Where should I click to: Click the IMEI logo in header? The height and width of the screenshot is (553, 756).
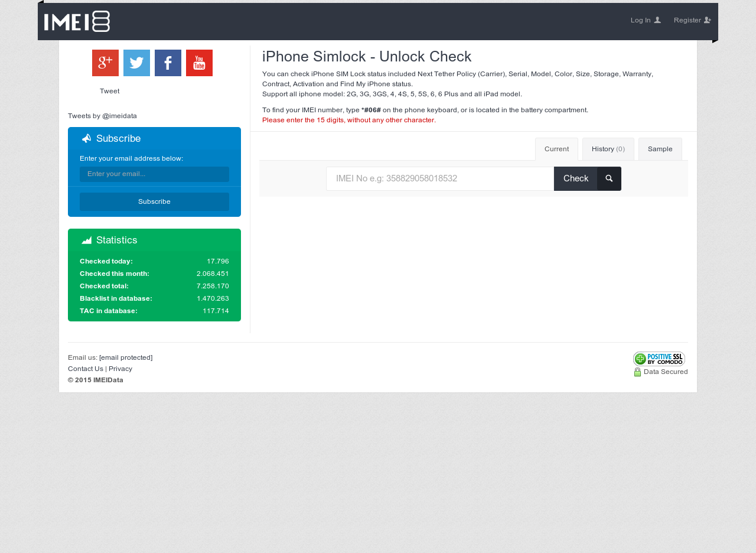[x=77, y=21]
